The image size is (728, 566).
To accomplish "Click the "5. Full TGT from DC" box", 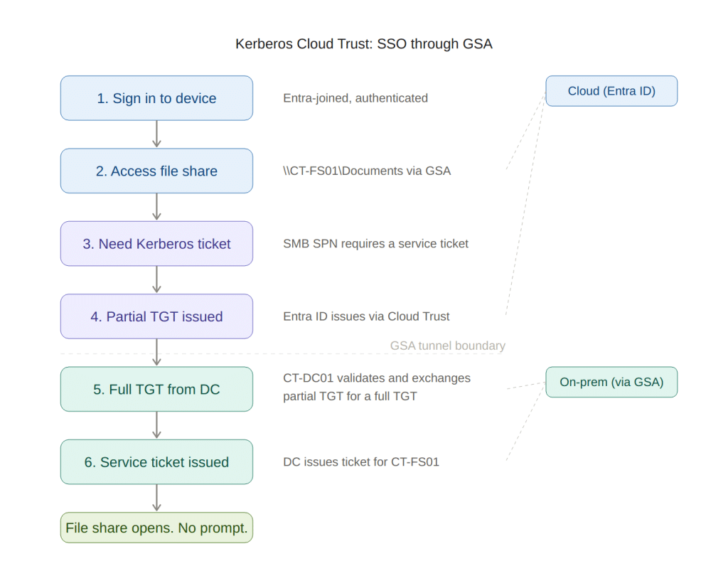I will (156, 389).
